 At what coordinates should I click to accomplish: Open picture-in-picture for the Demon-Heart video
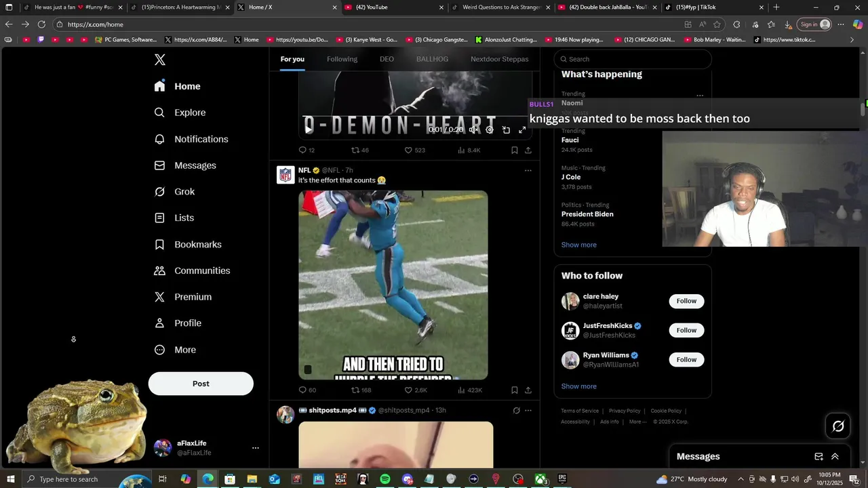coord(506,129)
